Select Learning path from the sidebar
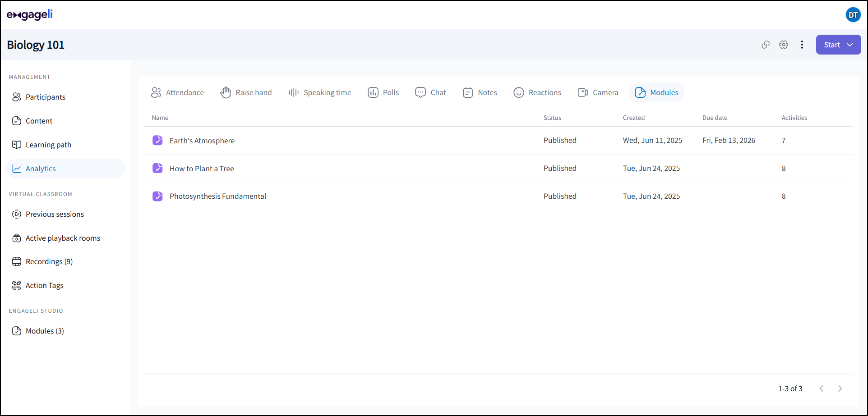 pos(48,144)
